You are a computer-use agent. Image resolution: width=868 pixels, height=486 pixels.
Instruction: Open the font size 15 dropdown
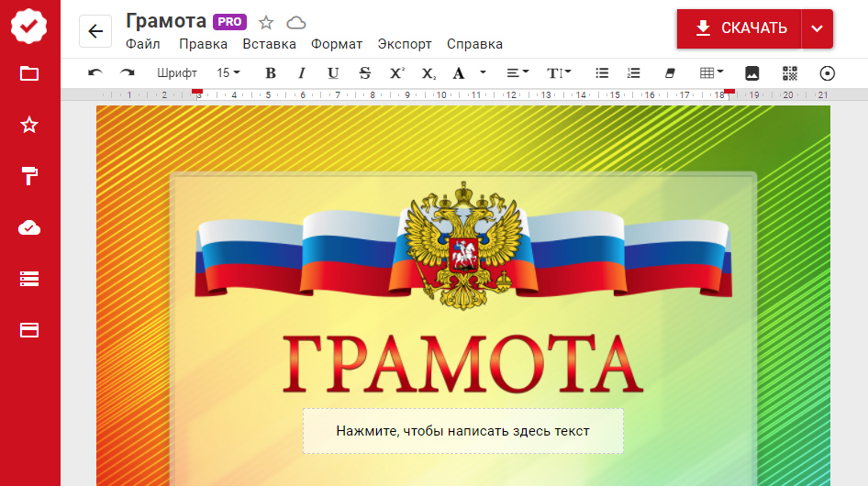click(x=228, y=73)
